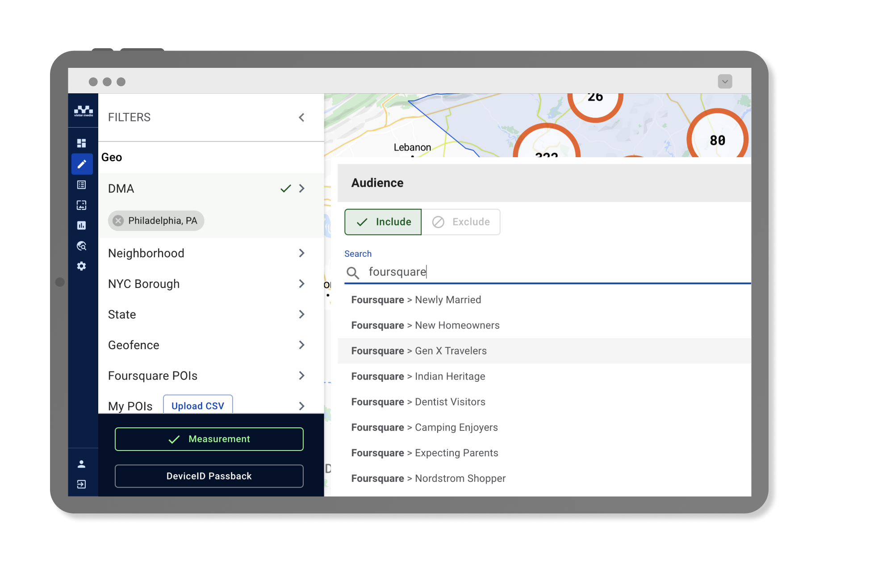The image size is (882, 588).
Task: Choose Foursquare > Expecting Parents
Action: click(544, 453)
